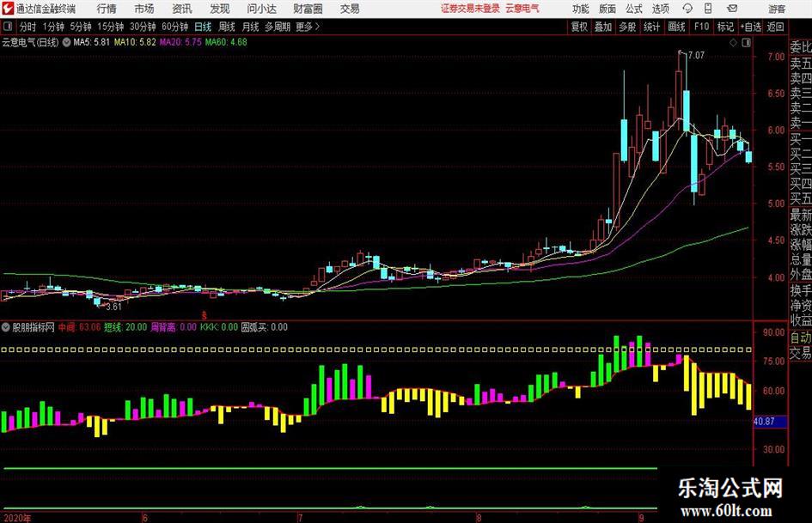The height and width of the screenshot is (523, 812).
Task: Expand the 股朋指标网 indicator dropdown arrow
Action: 6,327
